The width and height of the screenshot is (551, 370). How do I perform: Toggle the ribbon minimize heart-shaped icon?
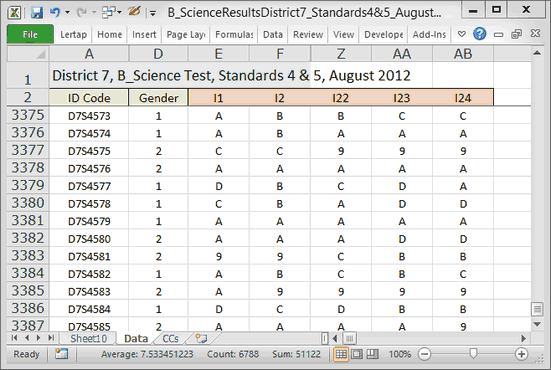tap(462, 34)
